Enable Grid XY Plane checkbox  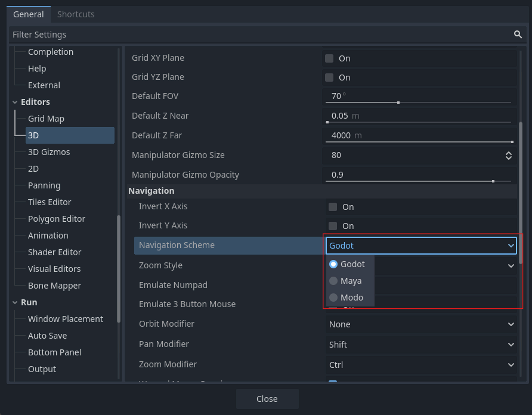pyautogui.click(x=329, y=58)
